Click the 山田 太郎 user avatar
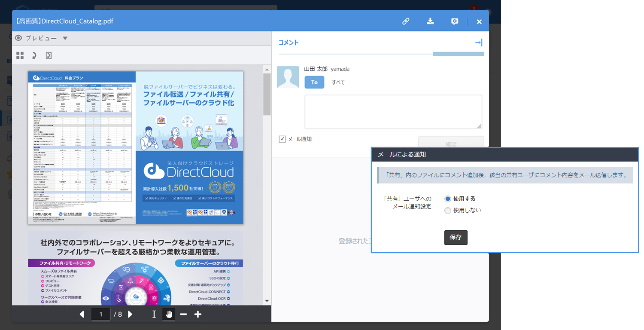Image resolution: width=644 pixels, height=330 pixels. click(x=288, y=77)
